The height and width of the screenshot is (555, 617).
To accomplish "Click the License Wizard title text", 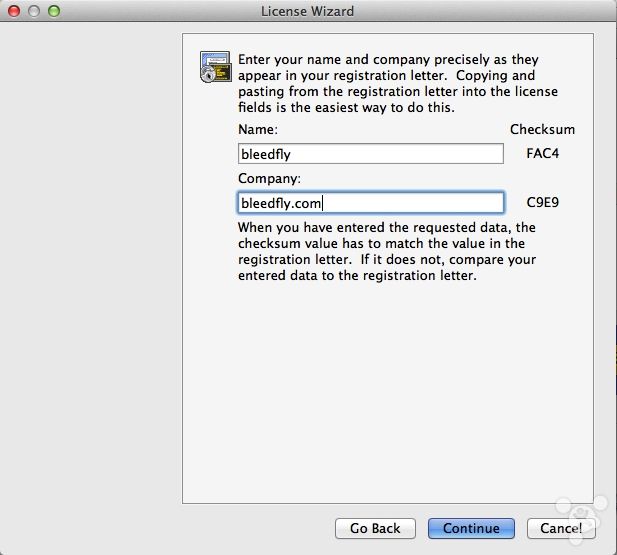I will [x=307, y=11].
